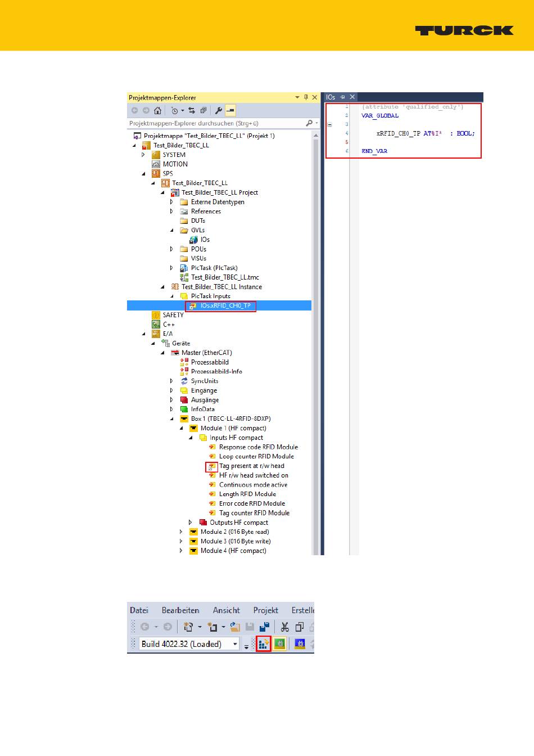Open properties with the wrench icon
Viewport: 534px width, 756px height.
[219, 110]
